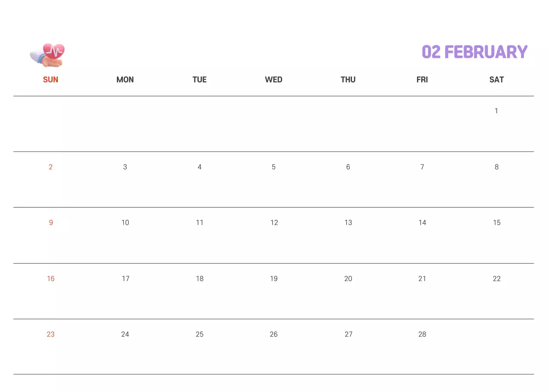
Task: Choose date 11 on Tuesday
Action: tap(200, 223)
